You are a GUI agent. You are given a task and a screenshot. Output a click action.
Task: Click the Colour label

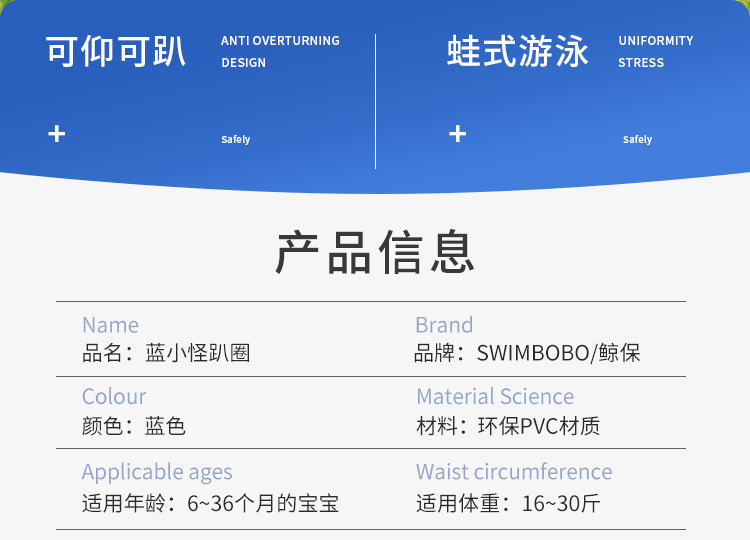[114, 397]
